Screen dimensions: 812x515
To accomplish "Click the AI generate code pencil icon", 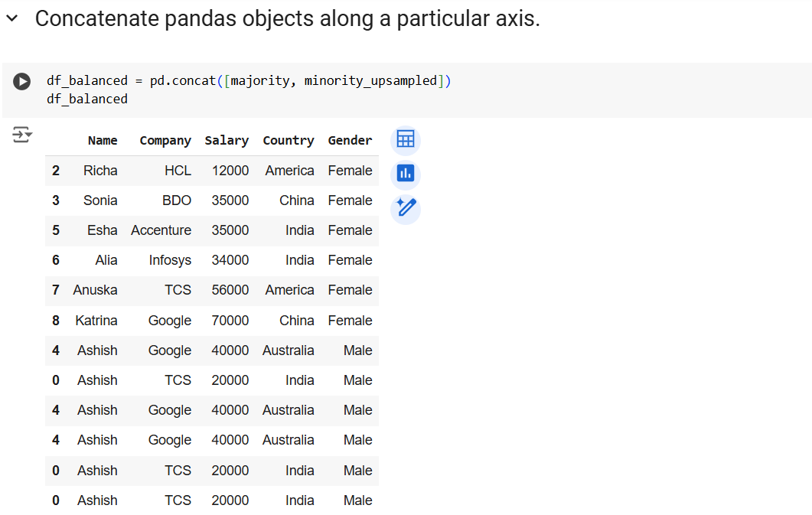I will pyautogui.click(x=406, y=208).
